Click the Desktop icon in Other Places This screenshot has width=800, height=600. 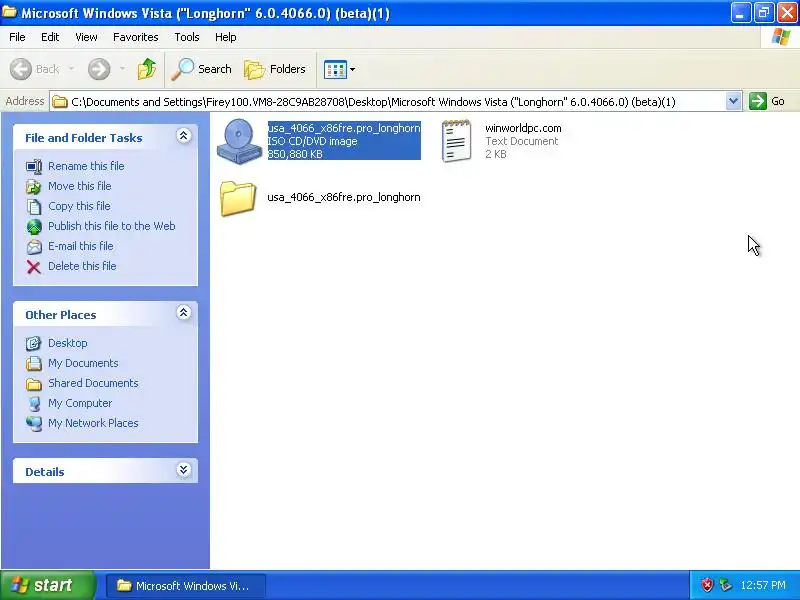[x=34, y=343]
